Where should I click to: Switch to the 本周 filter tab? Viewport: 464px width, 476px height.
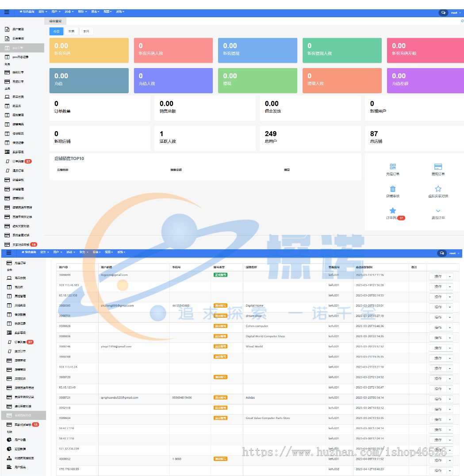(x=71, y=31)
